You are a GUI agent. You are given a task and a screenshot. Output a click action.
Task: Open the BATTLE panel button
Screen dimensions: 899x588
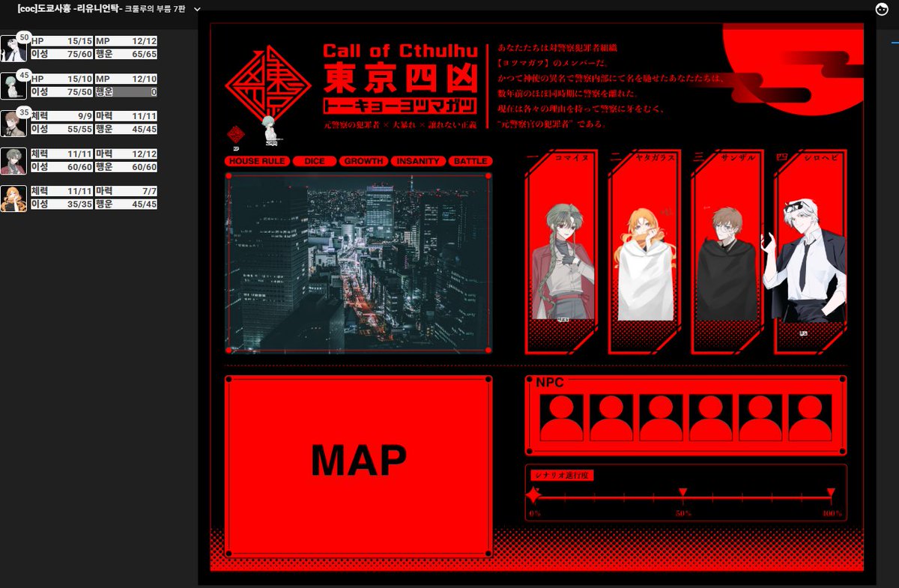pos(470,161)
